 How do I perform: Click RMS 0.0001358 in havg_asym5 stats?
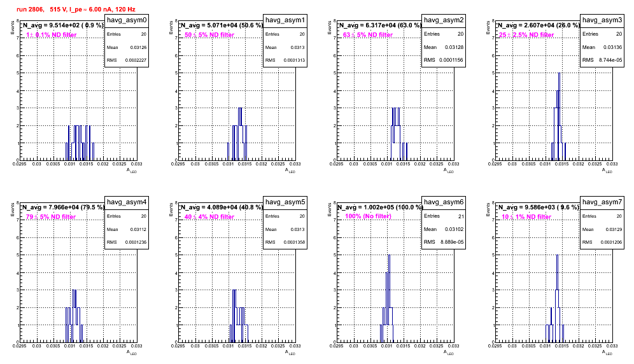tap(285, 242)
